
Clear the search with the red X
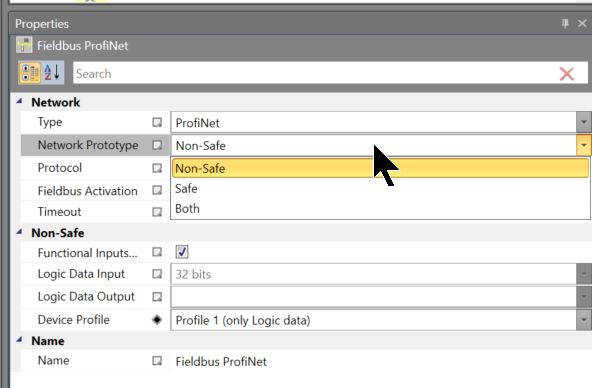[x=567, y=74]
